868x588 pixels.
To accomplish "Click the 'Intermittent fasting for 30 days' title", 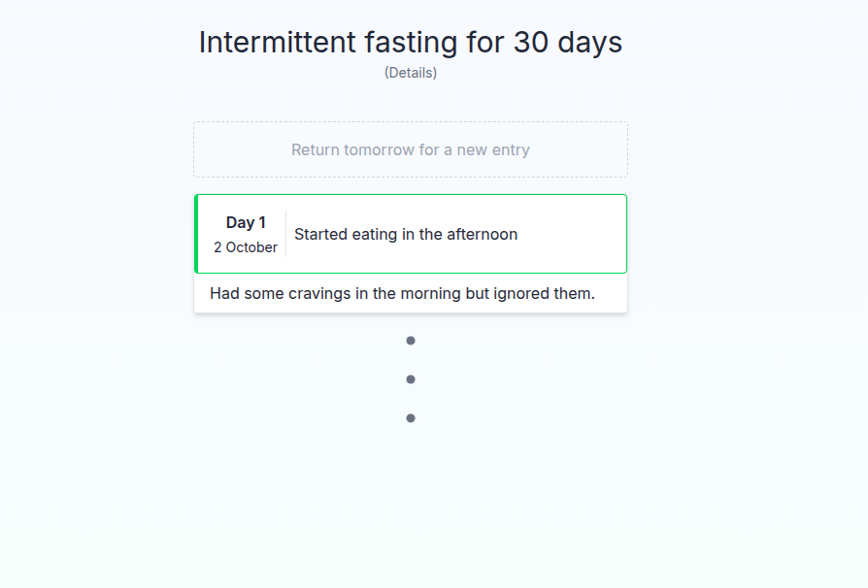I will [410, 42].
